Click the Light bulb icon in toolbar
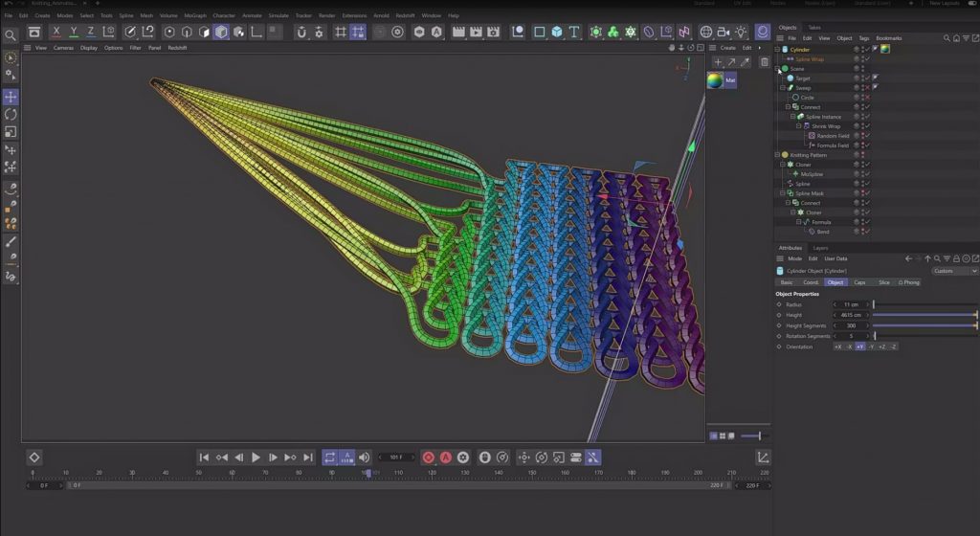Screen dimensions: 980x536 click(741, 32)
